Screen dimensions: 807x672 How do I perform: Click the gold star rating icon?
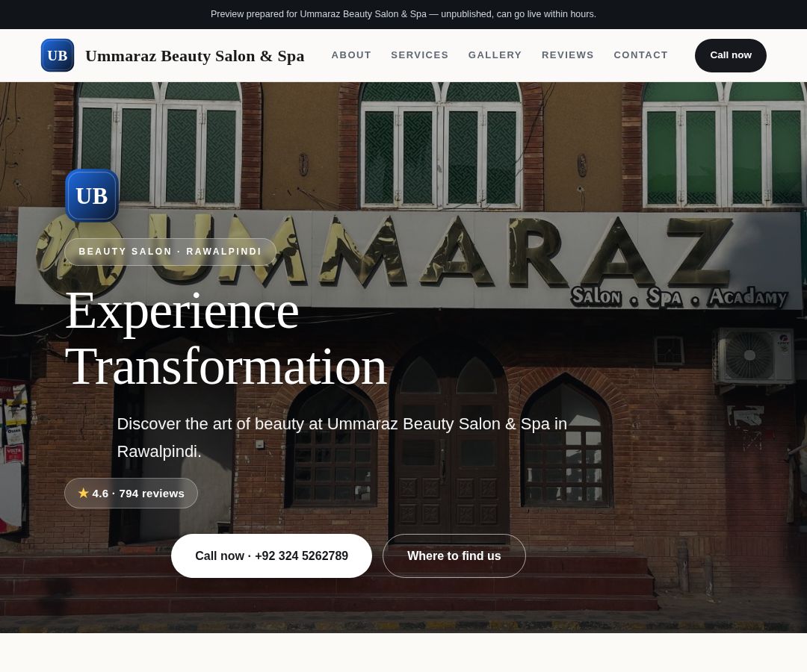pyautogui.click(x=84, y=493)
